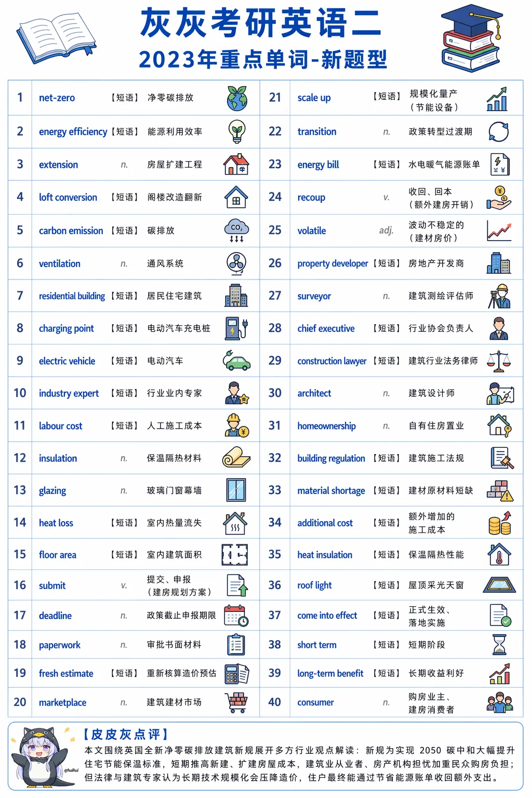Click the worker with coin icon for labour cost
The width and height of the screenshot is (532, 798).
pos(237,425)
